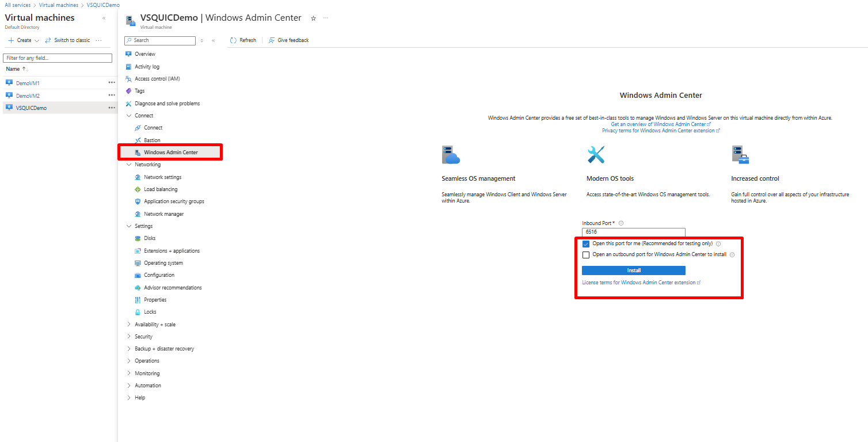The image size is (868, 442).
Task: Open the more options ellipsis in VM toolbar
Action: [98, 40]
